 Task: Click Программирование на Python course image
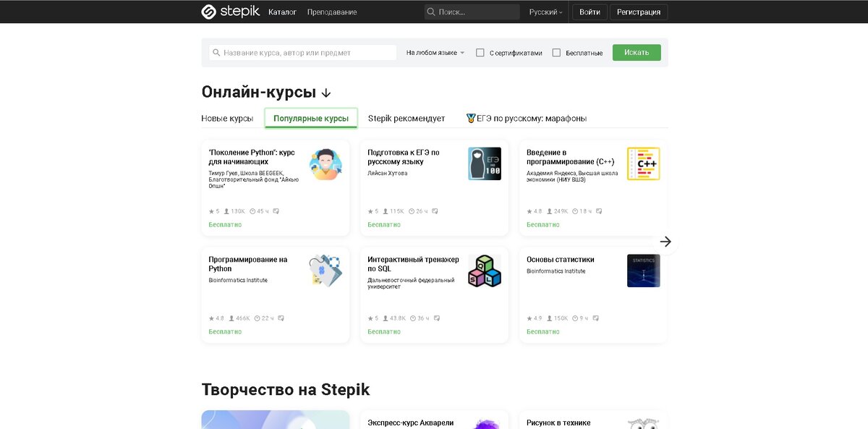325,271
